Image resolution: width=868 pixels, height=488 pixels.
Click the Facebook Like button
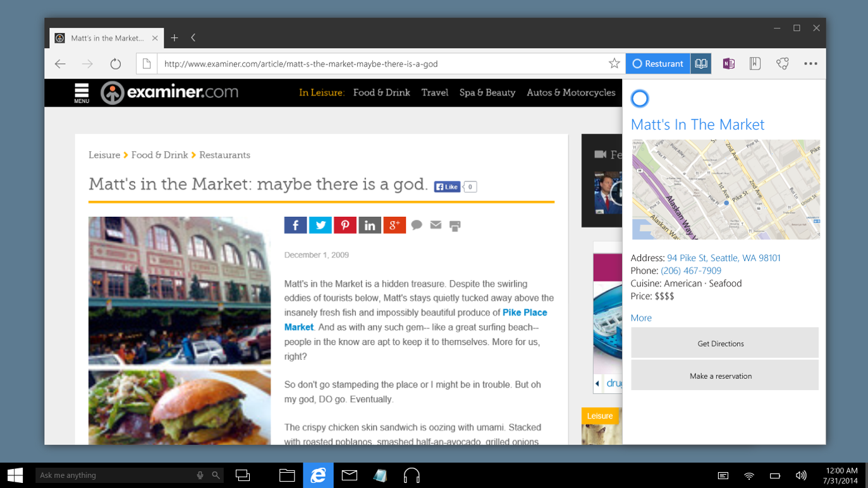[x=447, y=186]
